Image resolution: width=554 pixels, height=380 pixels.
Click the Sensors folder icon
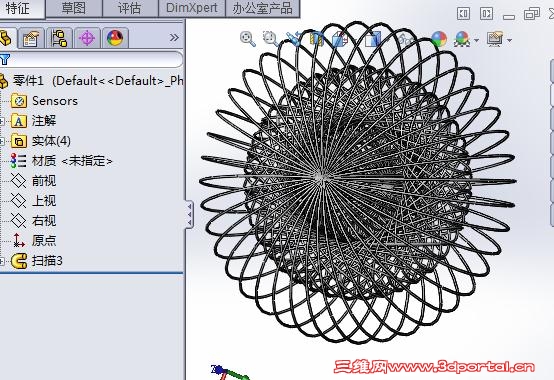19,101
